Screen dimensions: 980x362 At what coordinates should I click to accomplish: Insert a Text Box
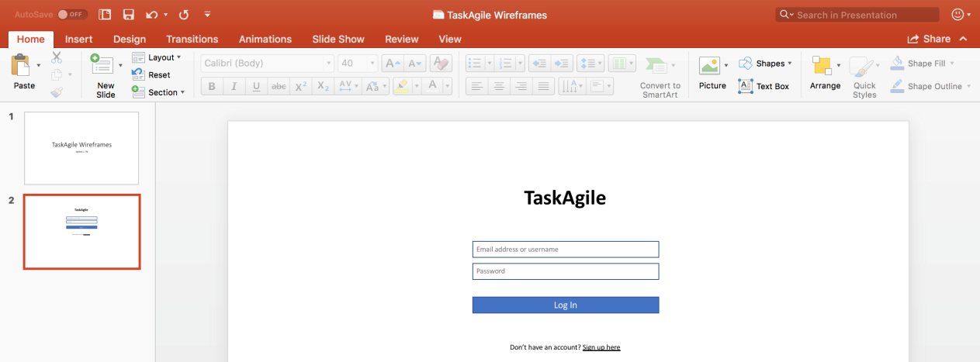click(x=764, y=86)
